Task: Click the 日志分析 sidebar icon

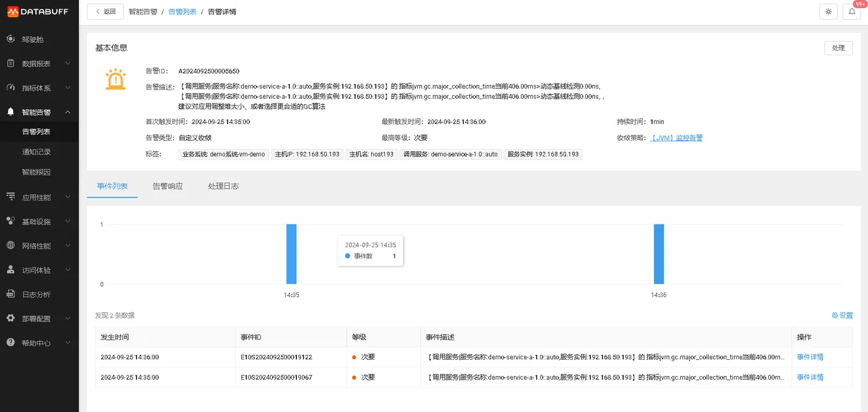Action: pyautogui.click(x=11, y=294)
